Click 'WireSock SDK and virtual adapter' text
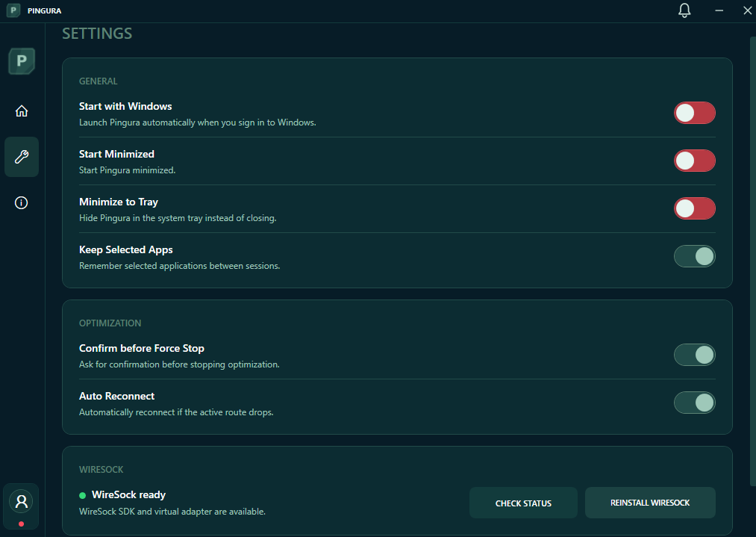Viewport: 756px width, 537px height. point(172,512)
